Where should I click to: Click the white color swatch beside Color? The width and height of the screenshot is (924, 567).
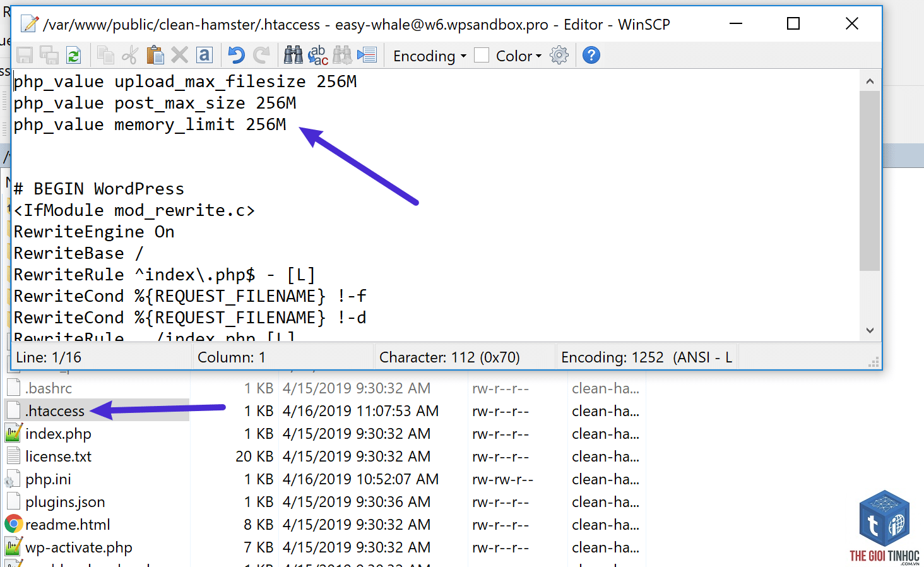click(x=482, y=56)
